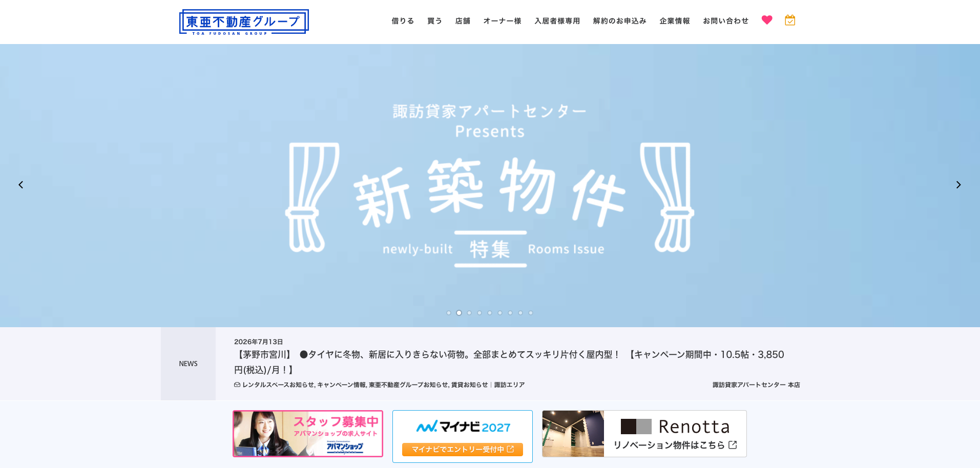Open the 借りる menu
980x468 pixels.
click(403, 21)
